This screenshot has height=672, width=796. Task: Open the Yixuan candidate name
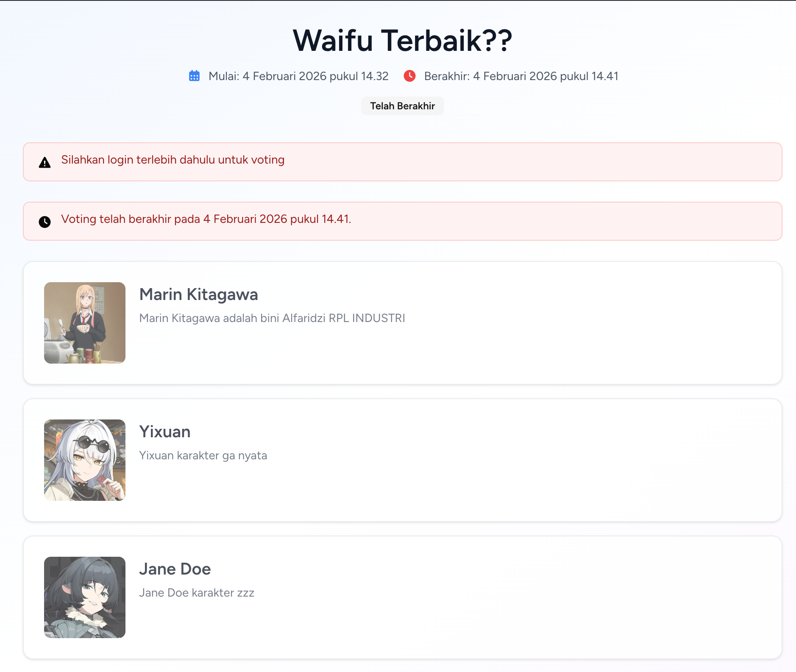pos(165,432)
